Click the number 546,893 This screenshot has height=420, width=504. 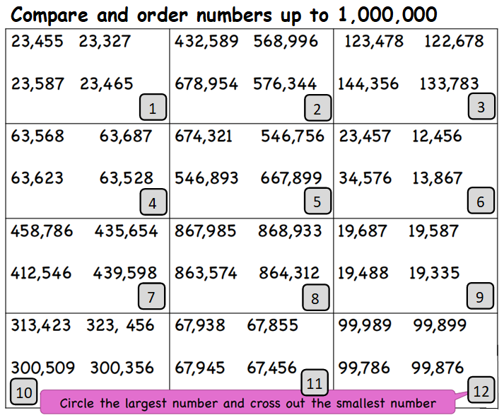point(206,178)
